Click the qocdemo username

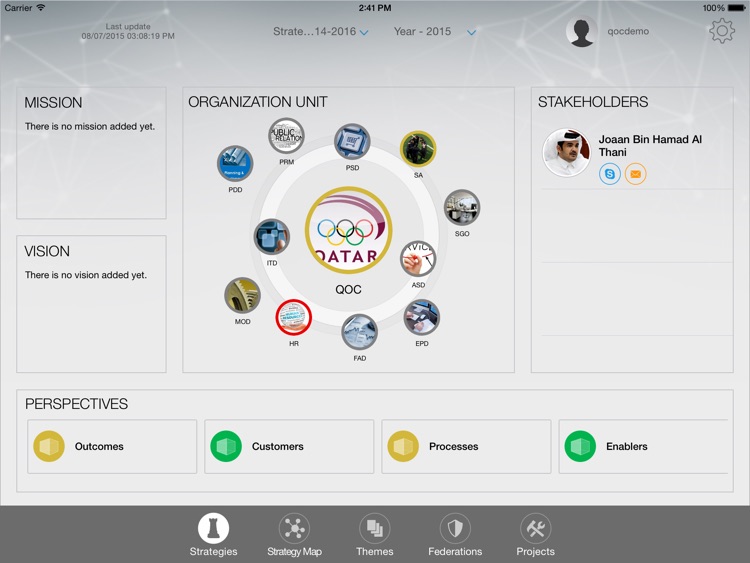(x=628, y=32)
